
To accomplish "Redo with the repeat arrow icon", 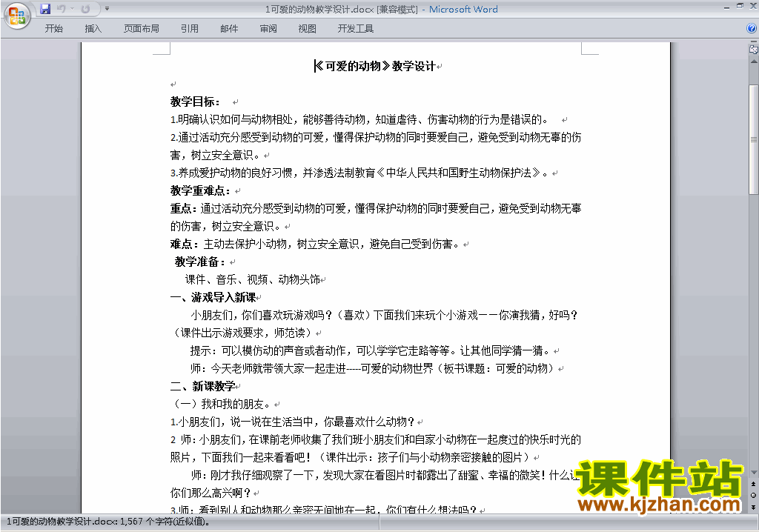I will [x=85, y=9].
